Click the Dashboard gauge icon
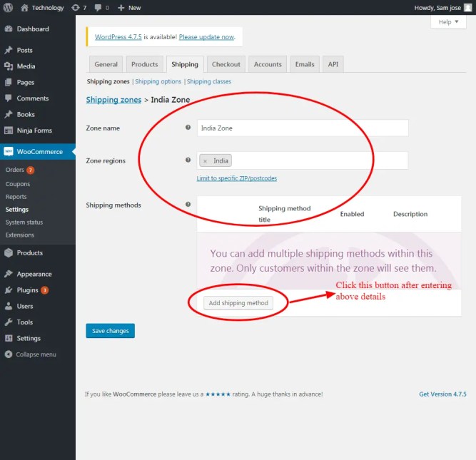This screenshot has height=460, width=476. [x=9, y=29]
